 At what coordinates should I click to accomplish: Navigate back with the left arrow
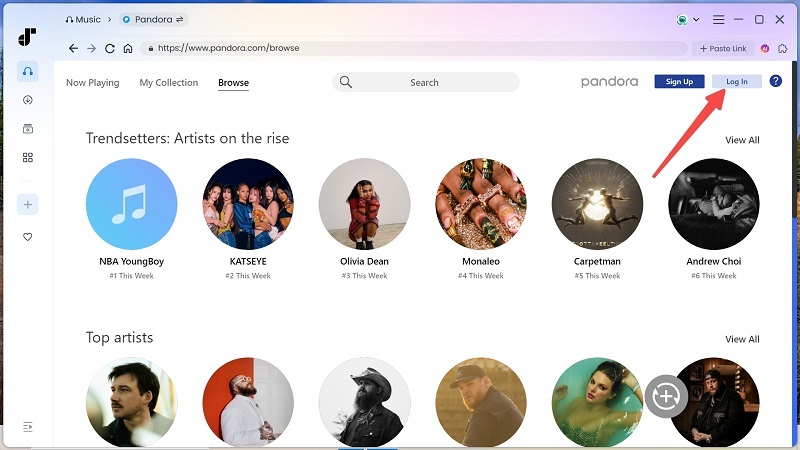point(73,48)
